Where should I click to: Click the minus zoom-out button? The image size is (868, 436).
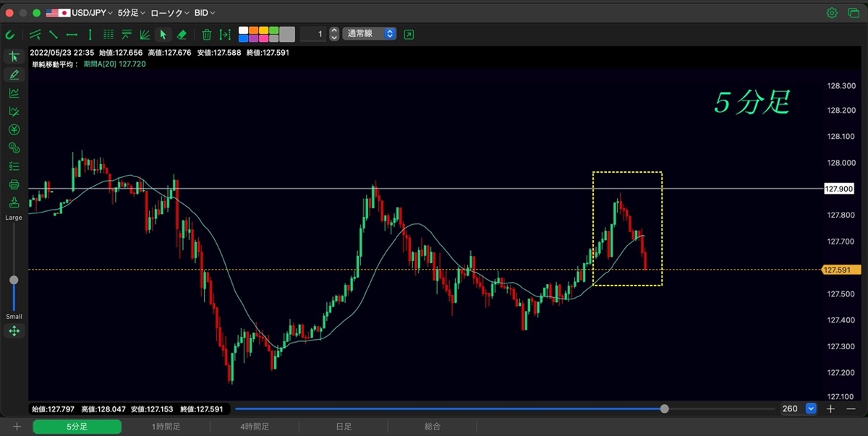(850, 409)
